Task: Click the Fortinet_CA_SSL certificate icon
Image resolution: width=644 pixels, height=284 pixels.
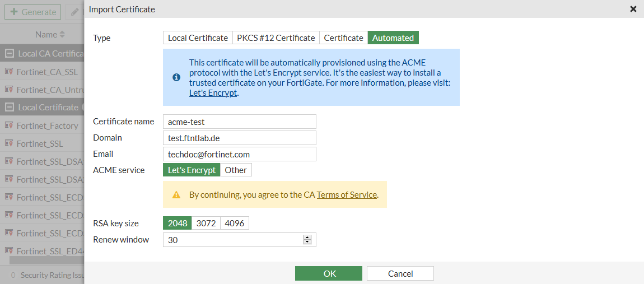Action: [x=9, y=72]
